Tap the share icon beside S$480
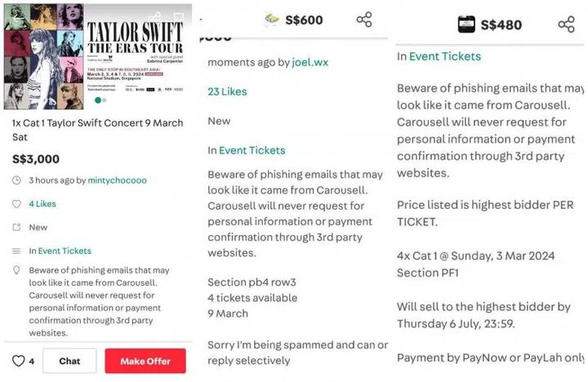 pos(566,24)
